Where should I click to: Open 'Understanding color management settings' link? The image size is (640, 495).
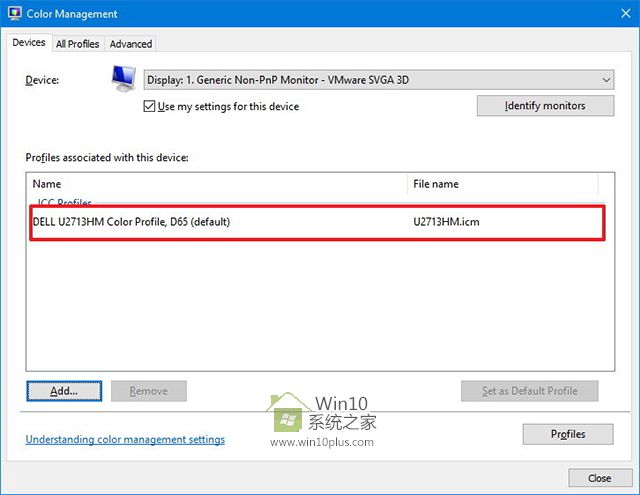125,440
